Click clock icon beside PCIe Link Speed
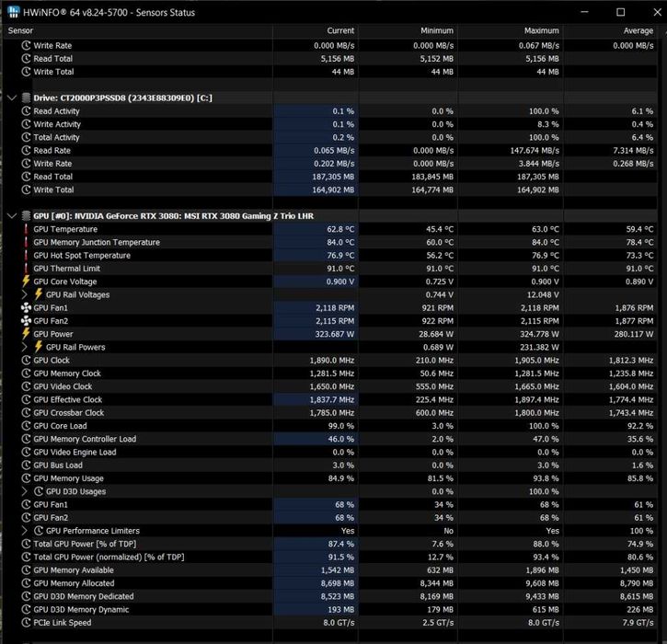667x644 pixels. [26, 622]
